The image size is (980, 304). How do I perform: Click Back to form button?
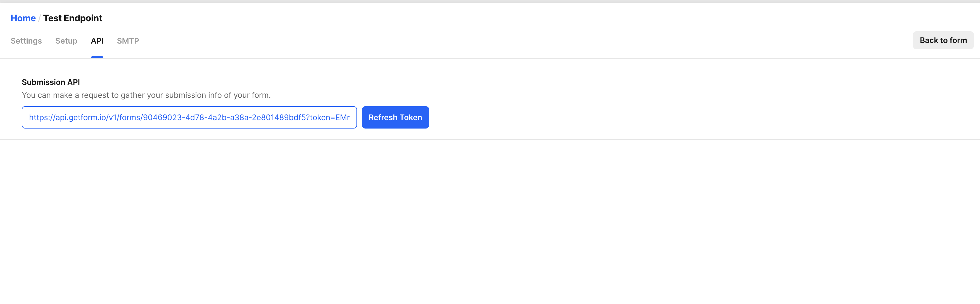click(x=943, y=40)
